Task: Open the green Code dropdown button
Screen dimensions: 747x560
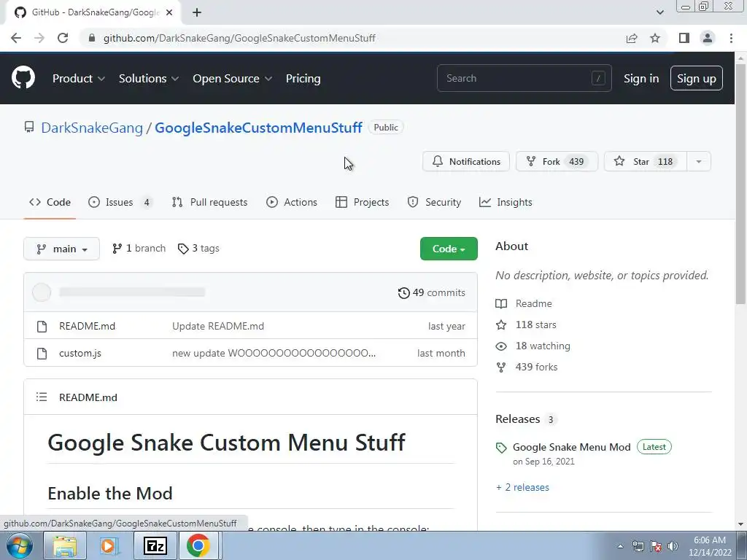Action: coord(449,249)
